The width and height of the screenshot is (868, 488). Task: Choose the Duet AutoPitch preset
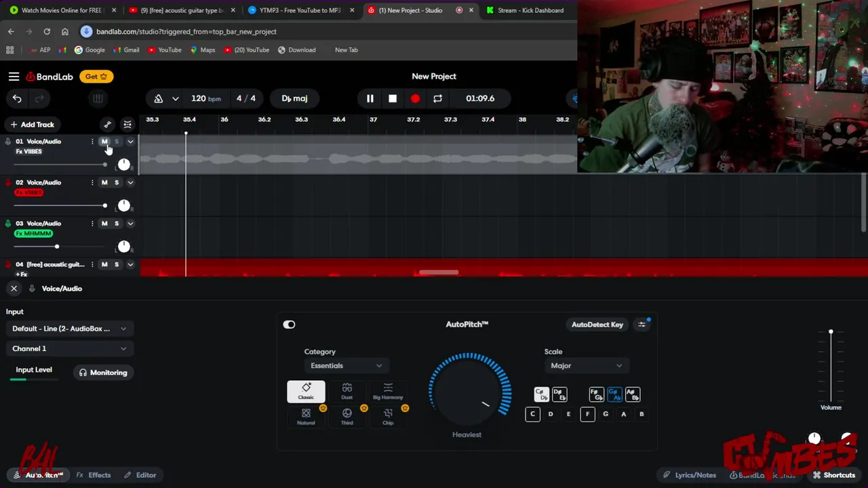347,392
